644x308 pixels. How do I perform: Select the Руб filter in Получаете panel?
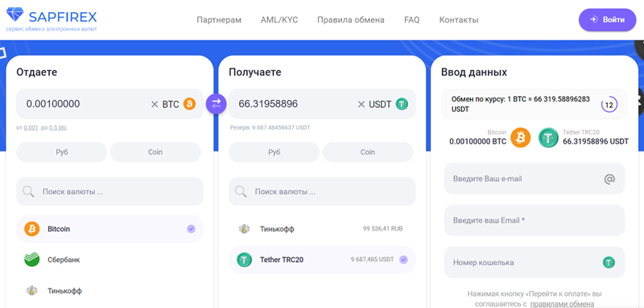(x=274, y=152)
